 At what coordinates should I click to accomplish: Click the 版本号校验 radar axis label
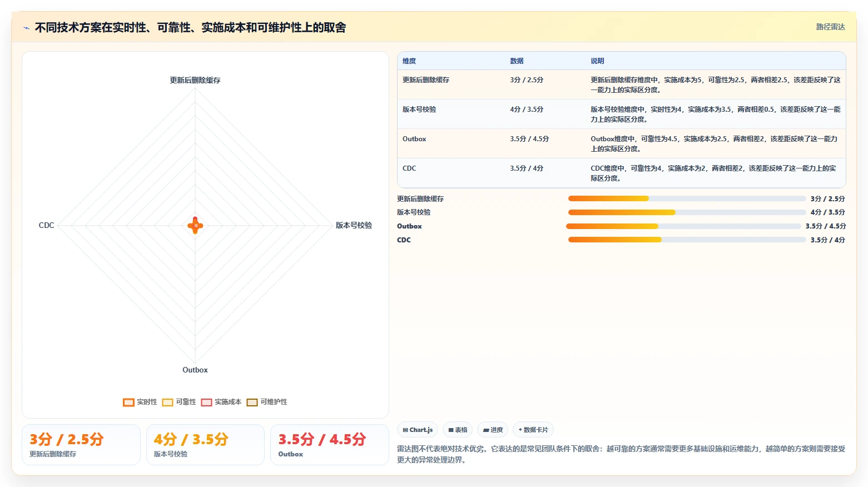(x=354, y=225)
